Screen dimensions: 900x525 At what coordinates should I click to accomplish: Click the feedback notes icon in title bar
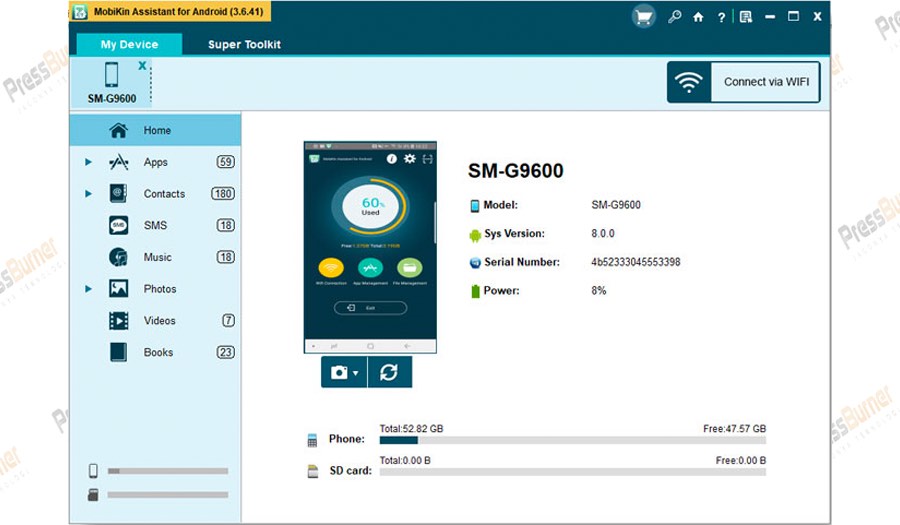[746, 17]
